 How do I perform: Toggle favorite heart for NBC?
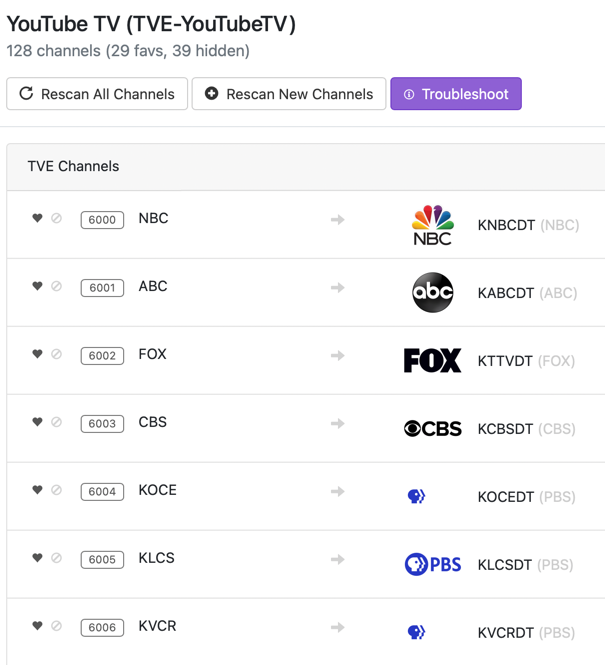click(37, 218)
